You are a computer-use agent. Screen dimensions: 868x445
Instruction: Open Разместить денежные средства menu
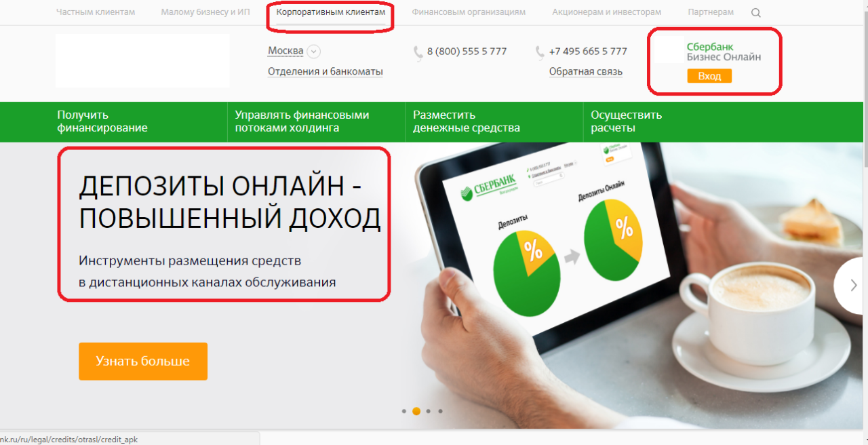tap(467, 121)
